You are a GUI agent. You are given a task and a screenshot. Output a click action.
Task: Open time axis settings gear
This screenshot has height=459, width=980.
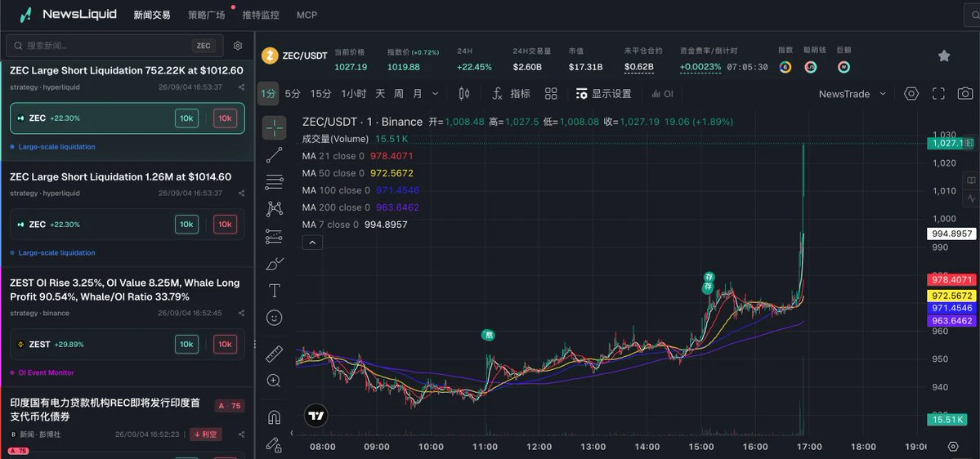953,447
